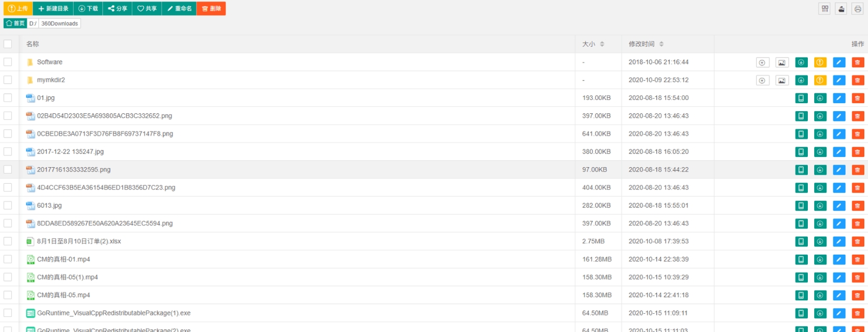Viewport: 868px width, 332px height.
Task: Check the box for 6013.jpg
Action: [8, 205]
